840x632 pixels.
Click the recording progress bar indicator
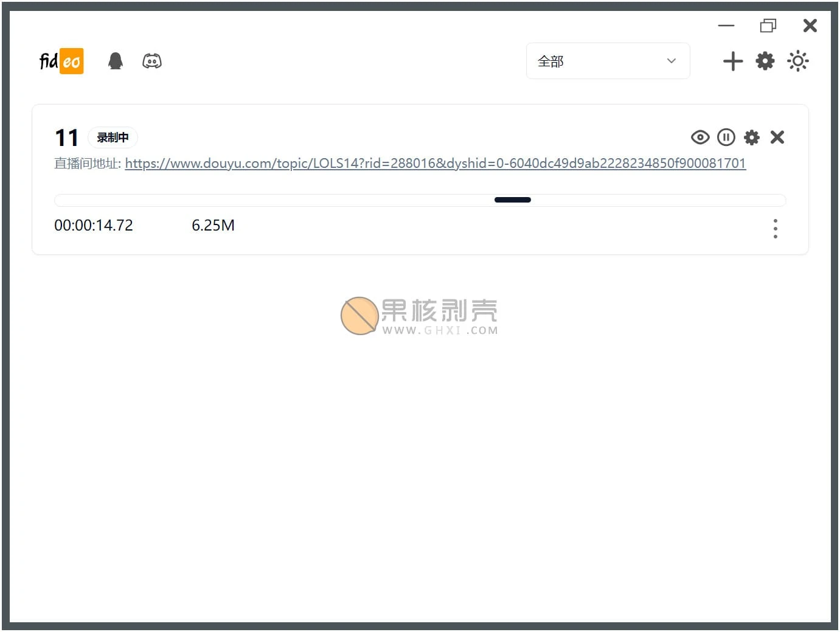click(513, 200)
